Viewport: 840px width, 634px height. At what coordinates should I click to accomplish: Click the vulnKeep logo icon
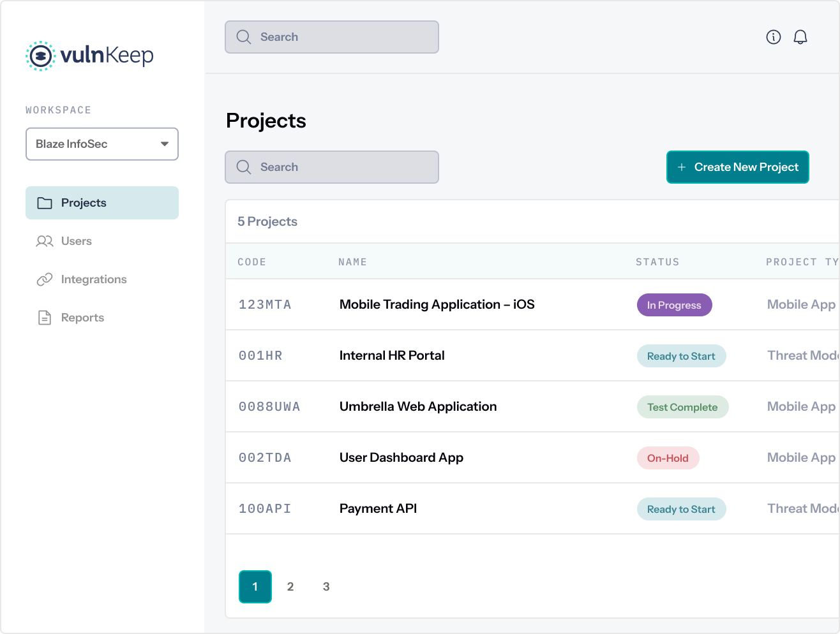coord(40,56)
